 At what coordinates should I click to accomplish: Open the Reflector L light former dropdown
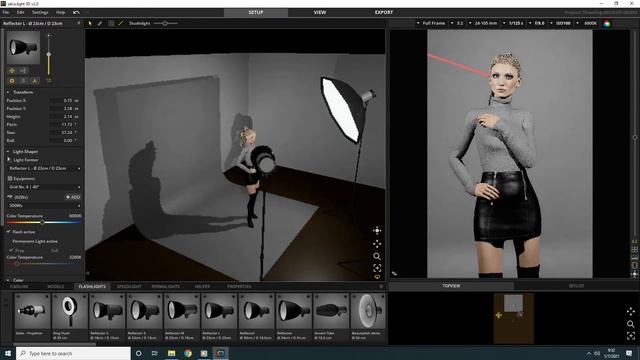tap(44, 168)
